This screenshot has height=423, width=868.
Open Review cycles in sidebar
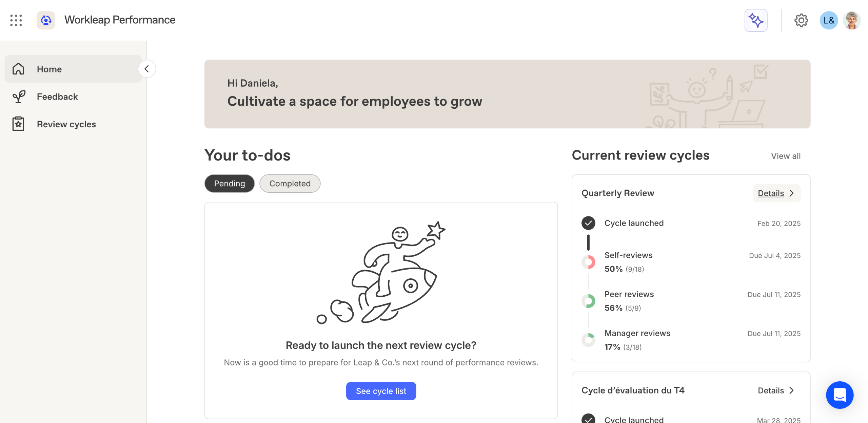pyautogui.click(x=66, y=124)
